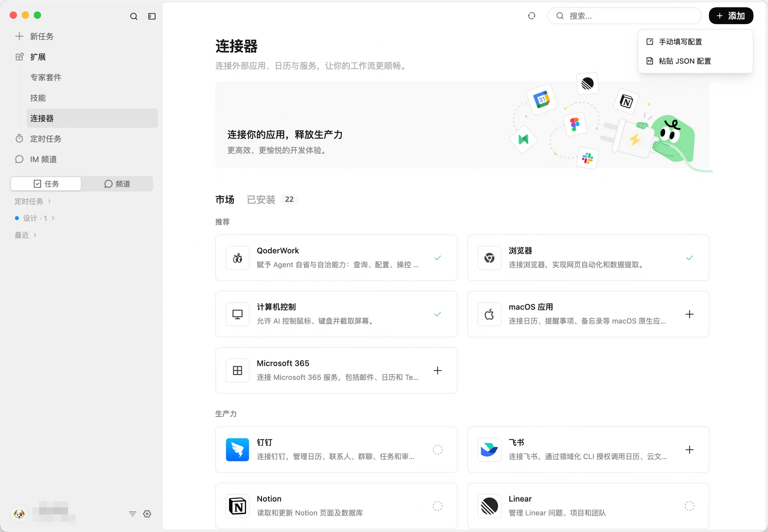The width and height of the screenshot is (768, 532).
Task: Switch to the 市场 tab
Action: pos(225,200)
